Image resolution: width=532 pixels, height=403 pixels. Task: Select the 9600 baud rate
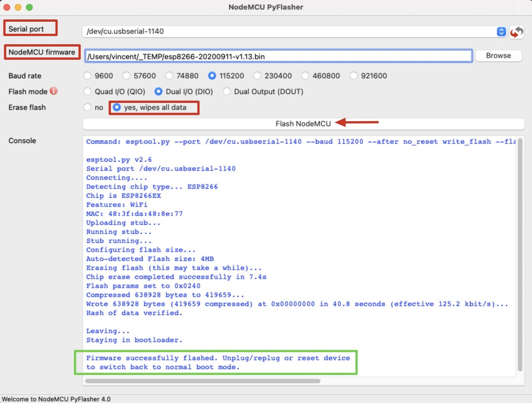click(x=87, y=76)
